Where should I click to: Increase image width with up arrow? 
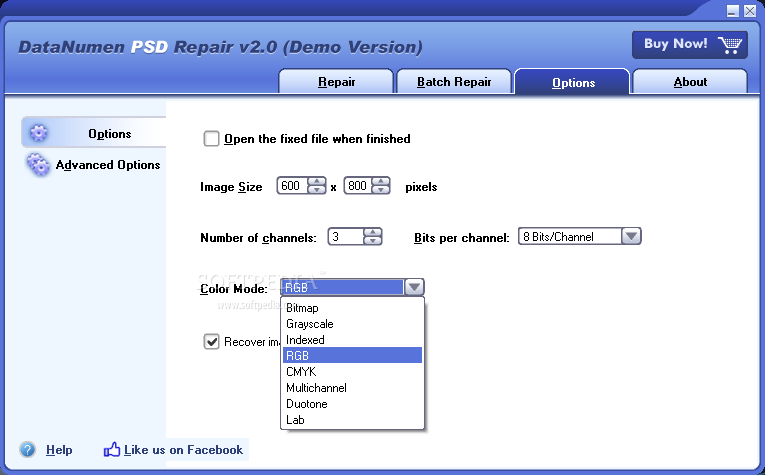coord(317,181)
